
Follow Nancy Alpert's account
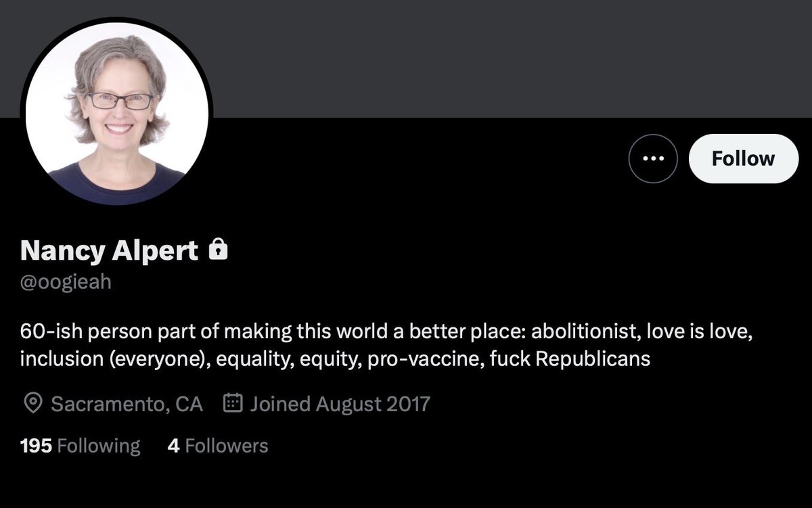click(x=743, y=158)
